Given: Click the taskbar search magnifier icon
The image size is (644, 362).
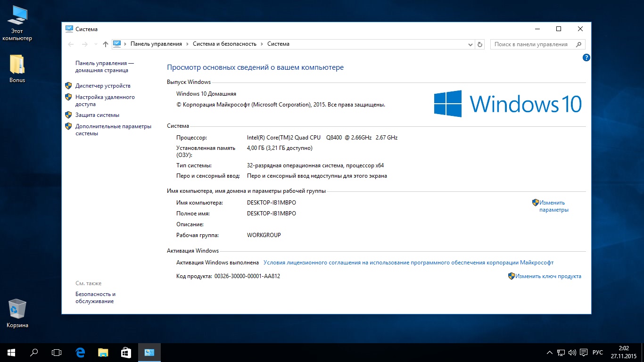Looking at the screenshot, I should [x=34, y=352].
